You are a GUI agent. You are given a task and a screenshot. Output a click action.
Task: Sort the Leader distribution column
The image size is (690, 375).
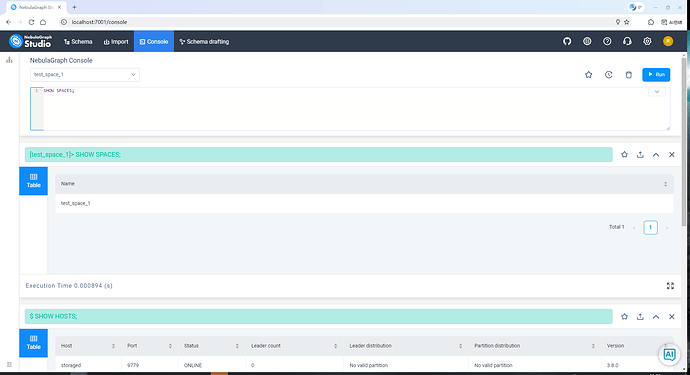pyautogui.click(x=460, y=346)
